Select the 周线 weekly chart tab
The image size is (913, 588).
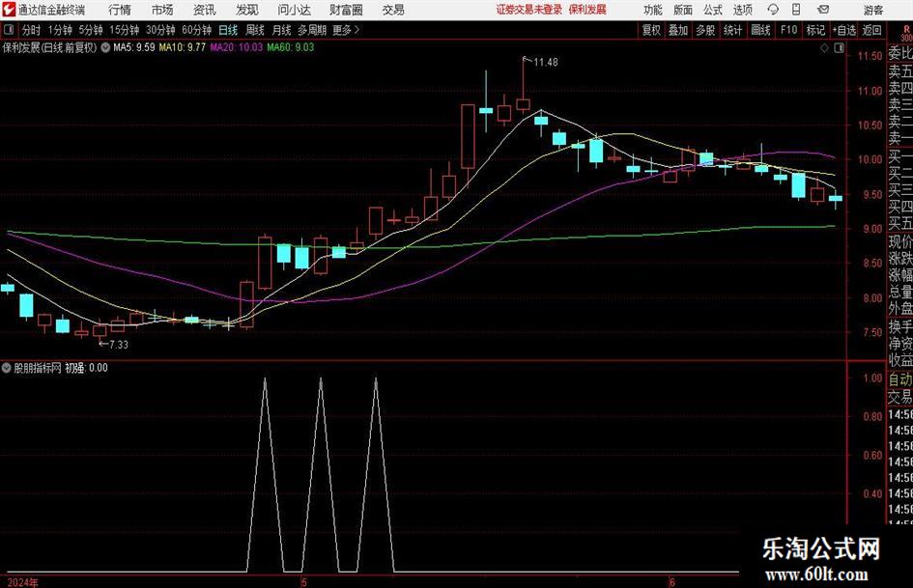pyautogui.click(x=255, y=30)
